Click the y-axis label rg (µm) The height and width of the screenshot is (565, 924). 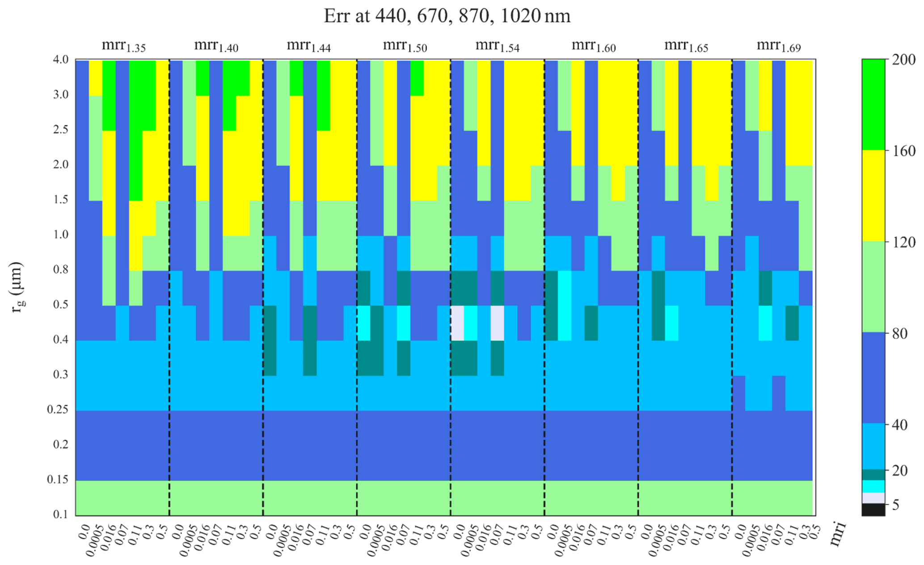click(18, 287)
